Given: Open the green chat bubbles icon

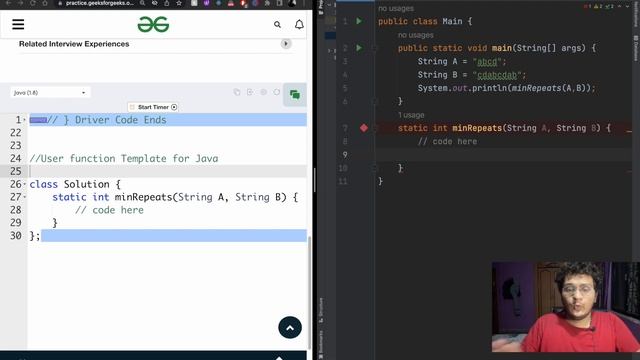Looking at the screenshot, I should 295,95.
